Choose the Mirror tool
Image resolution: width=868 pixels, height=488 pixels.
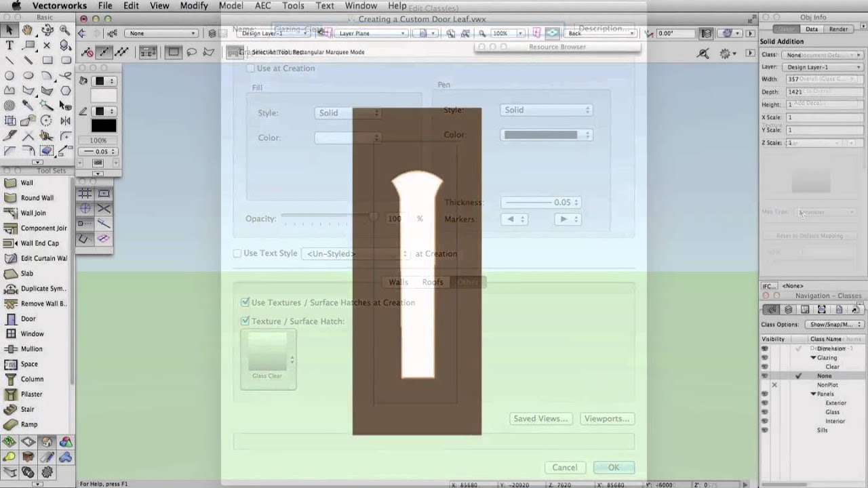pyautogui.click(x=65, y=121)
